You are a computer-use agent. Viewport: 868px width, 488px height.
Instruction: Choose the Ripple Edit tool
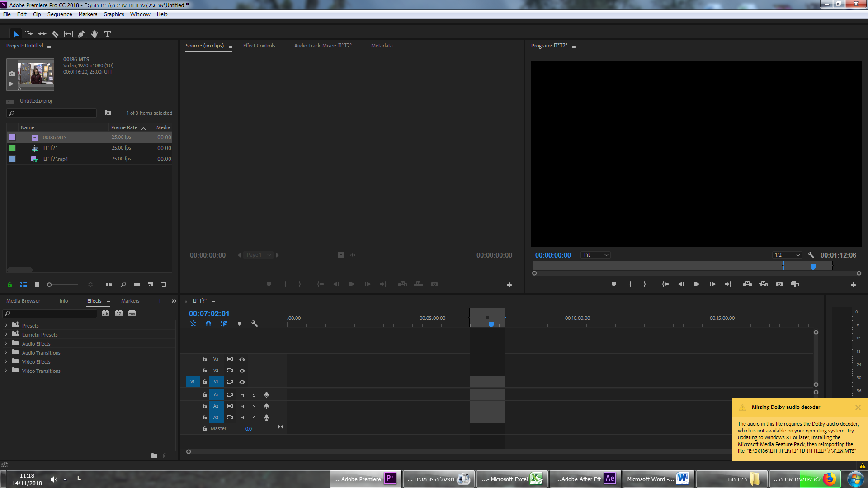pos(42,34)
